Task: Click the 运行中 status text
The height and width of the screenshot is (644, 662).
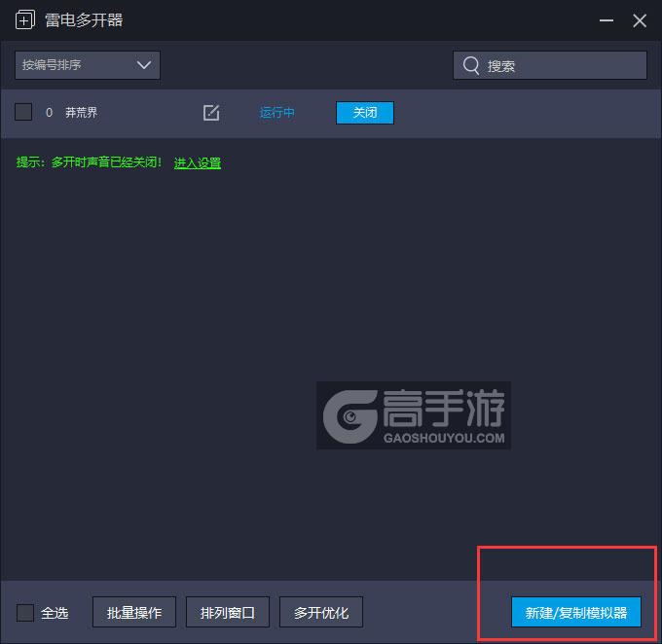Action: [x=276, y=113]
